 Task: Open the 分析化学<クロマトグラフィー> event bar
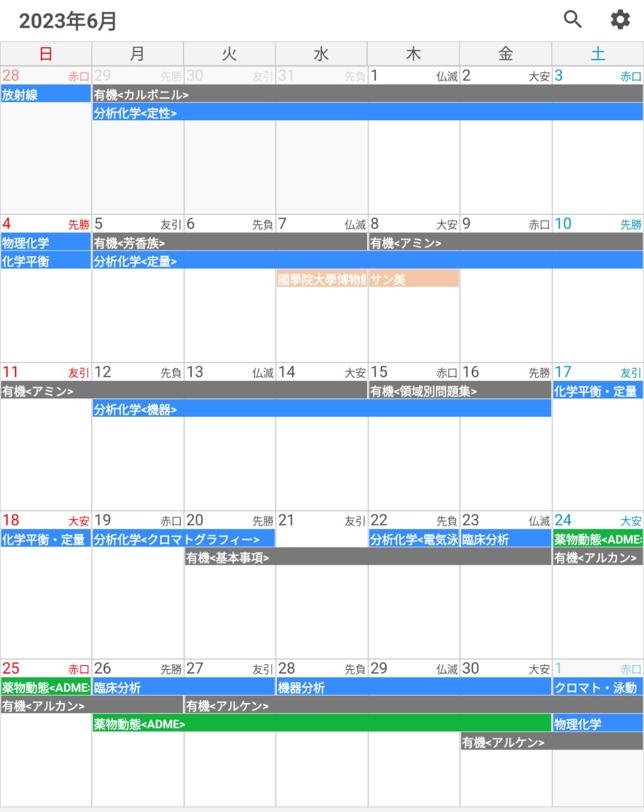coord(184,539)
